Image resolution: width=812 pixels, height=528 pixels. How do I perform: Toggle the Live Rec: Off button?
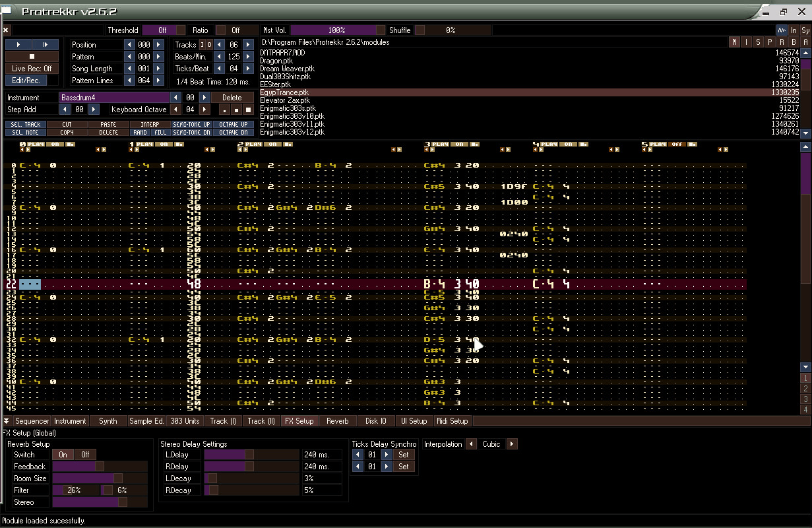point(32,69)
